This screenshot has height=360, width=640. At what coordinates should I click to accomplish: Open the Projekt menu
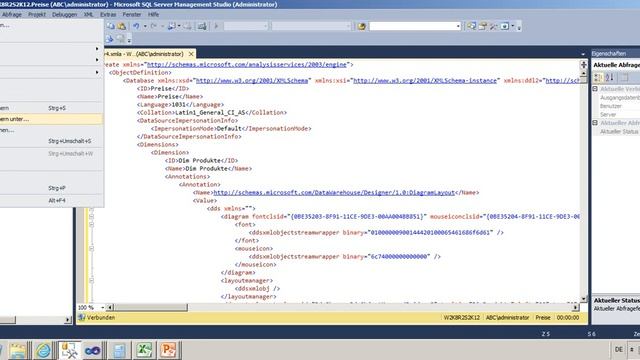click(37, 14)
